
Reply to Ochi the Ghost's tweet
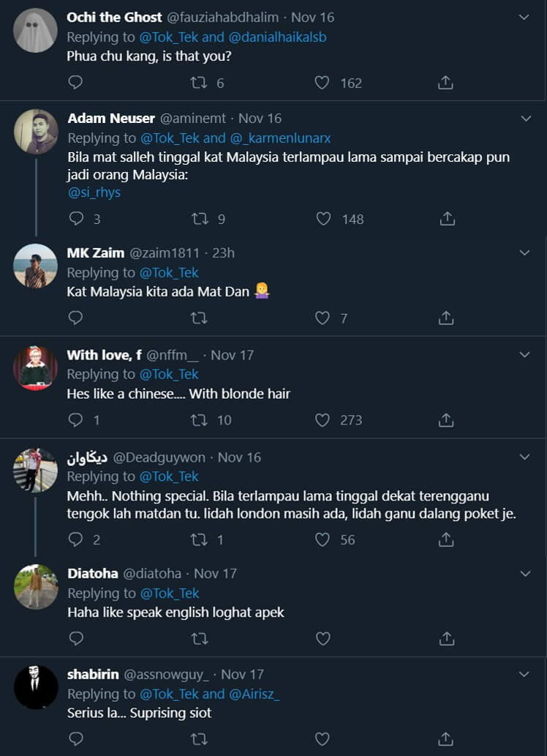click(x=76, y=83)
